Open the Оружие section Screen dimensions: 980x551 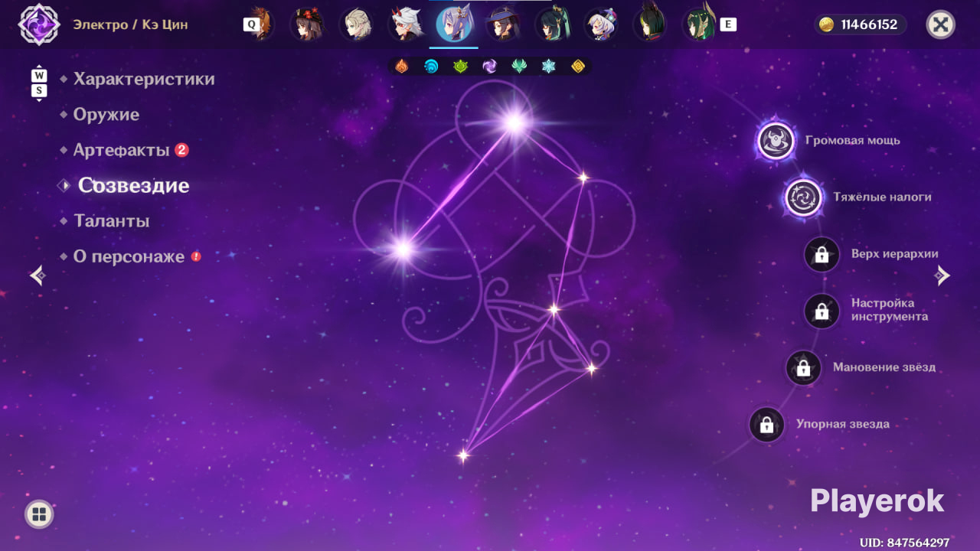tap(106, 115)
